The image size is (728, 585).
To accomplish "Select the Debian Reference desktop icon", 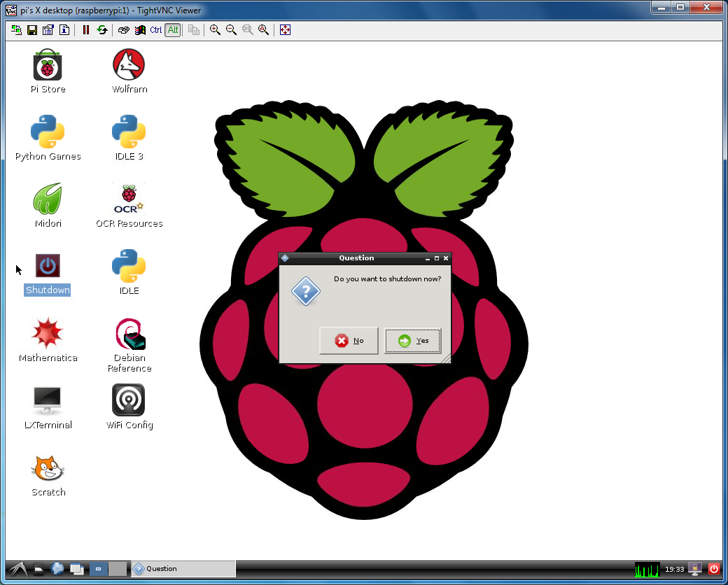I will 129,345.
